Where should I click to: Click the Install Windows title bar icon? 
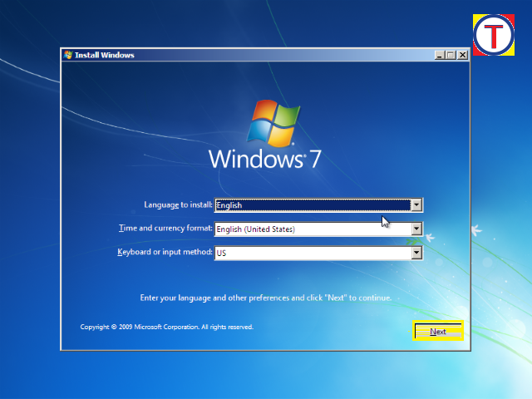pos(68,55)
